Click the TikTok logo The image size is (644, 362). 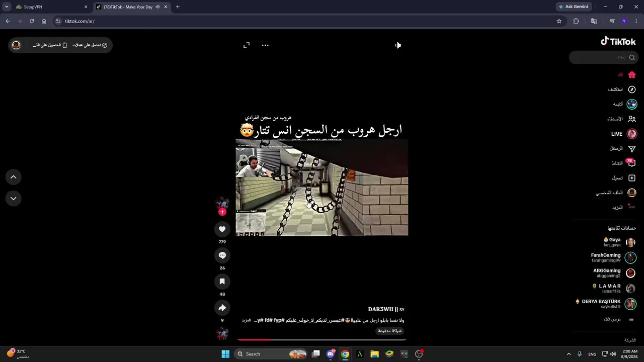point(618,41)
